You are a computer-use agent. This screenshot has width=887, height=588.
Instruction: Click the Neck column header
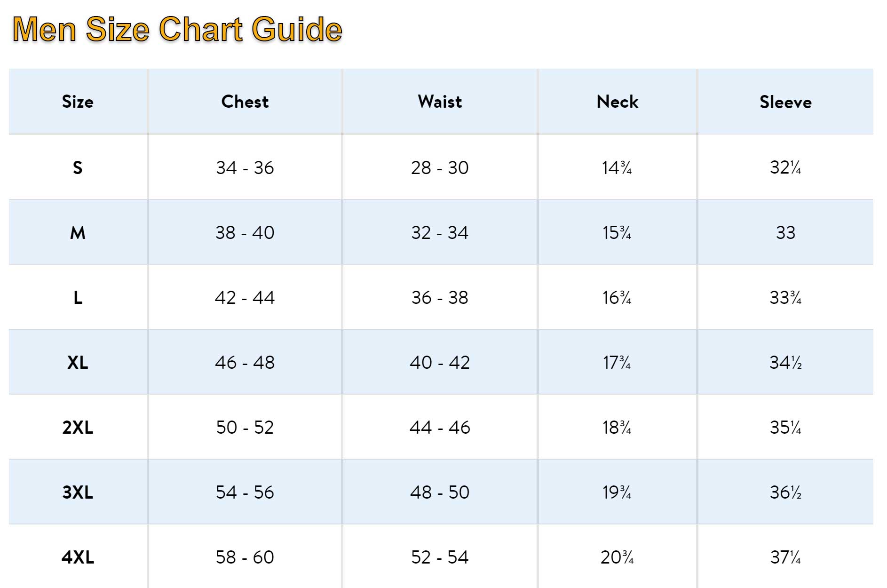pyautogui.click(x=618, y=102)
